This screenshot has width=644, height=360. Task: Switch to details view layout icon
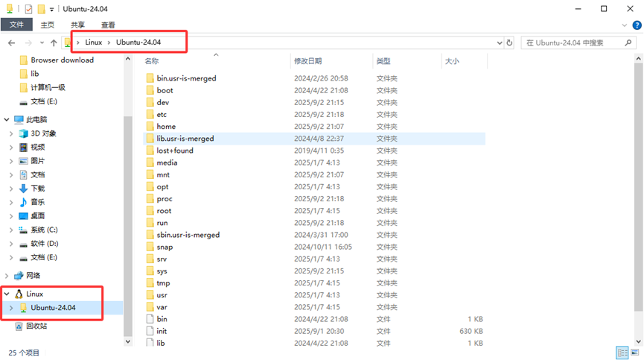[x=622, y=353]
